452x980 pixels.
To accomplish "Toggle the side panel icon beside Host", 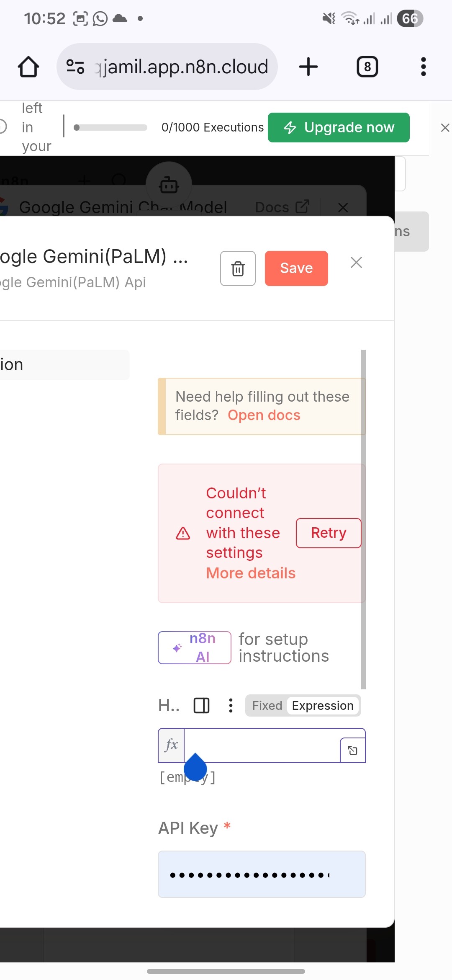I will click(201, 706).
